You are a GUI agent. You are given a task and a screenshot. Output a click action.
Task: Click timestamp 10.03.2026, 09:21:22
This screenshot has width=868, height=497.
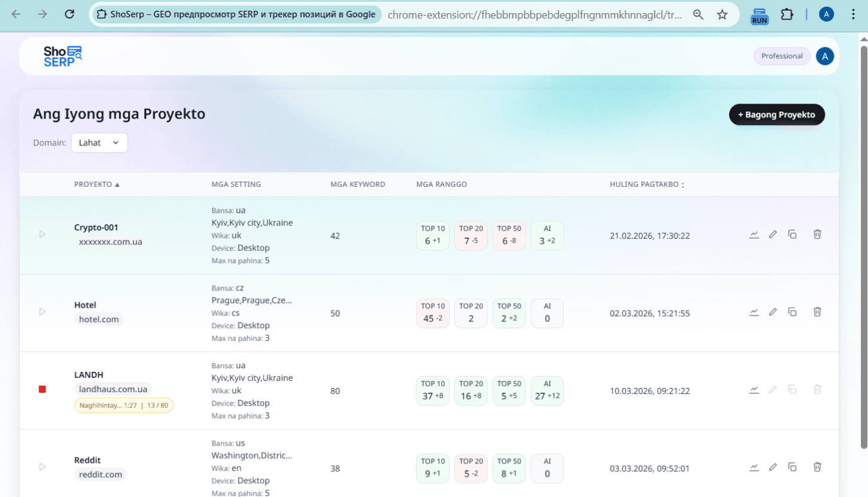click(x=650, y=391)
